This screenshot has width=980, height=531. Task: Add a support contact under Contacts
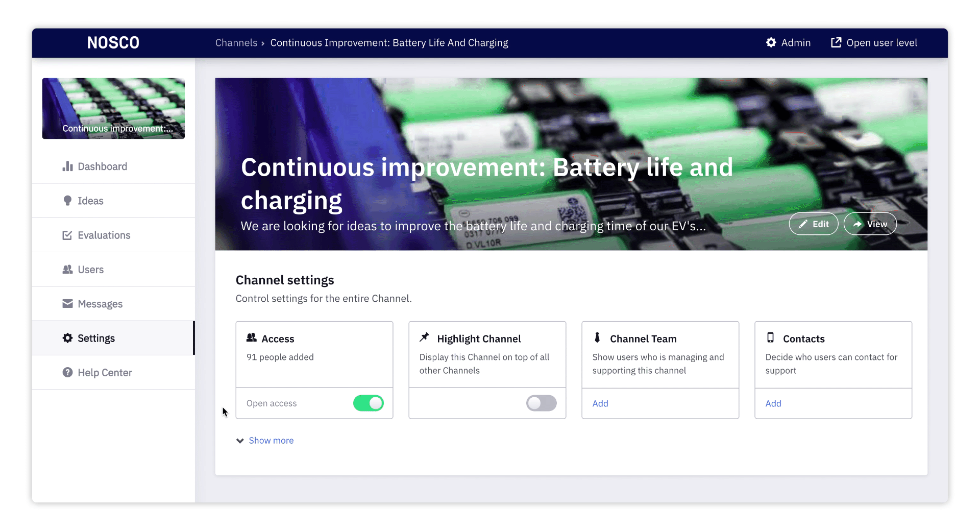pyautogui.click(x=773, y=403)
